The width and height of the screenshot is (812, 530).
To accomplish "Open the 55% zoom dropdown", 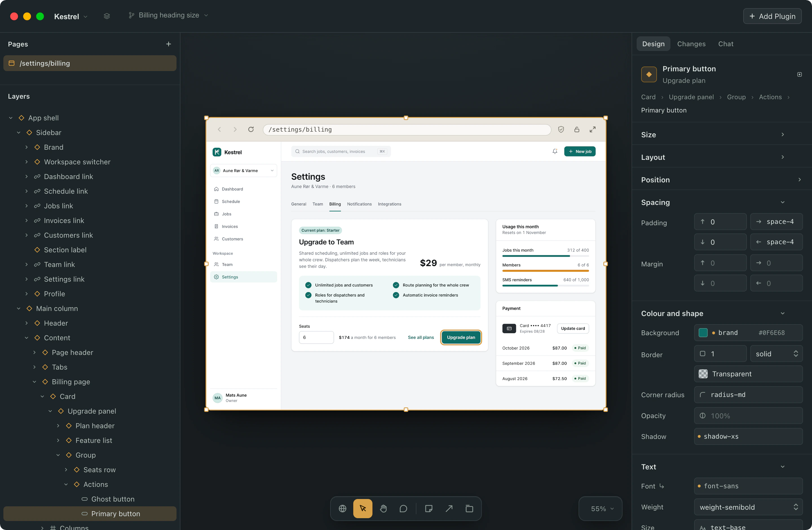I will tap(601, 509).
